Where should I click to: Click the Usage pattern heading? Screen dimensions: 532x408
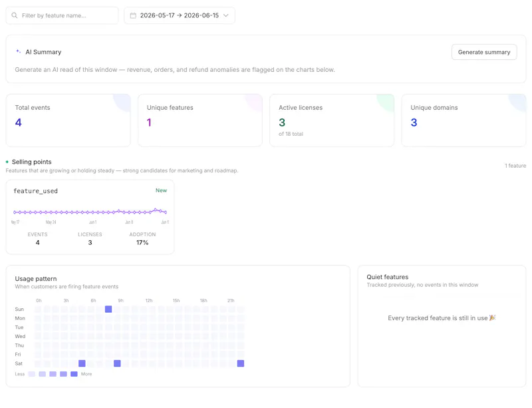pyautogui.click(x=36, y=279)
